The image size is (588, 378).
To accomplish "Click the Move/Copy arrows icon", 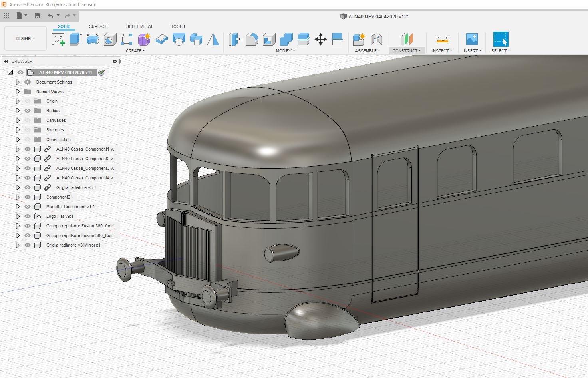I will 320,39.
